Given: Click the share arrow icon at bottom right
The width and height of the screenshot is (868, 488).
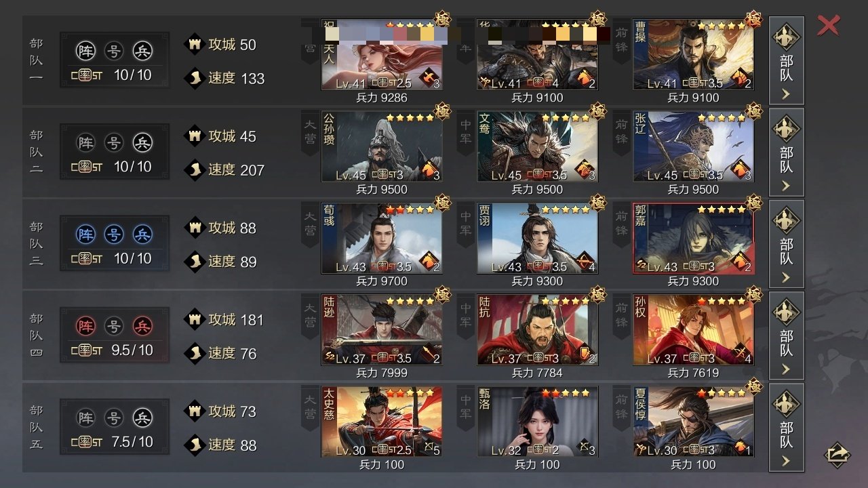Looking at the screenshot, I should pos(837,454).
